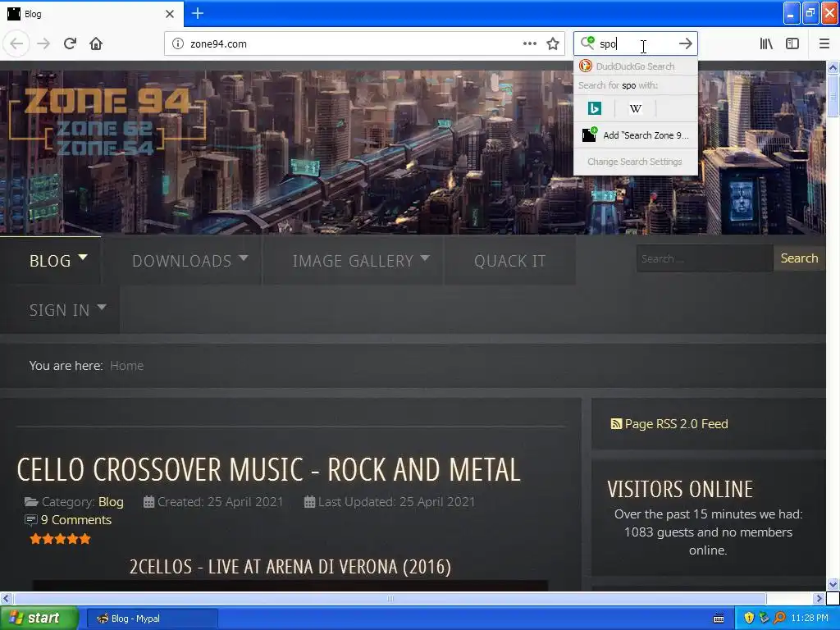
Task: Toggle the sidebars view icon
Action: (792, 43)
